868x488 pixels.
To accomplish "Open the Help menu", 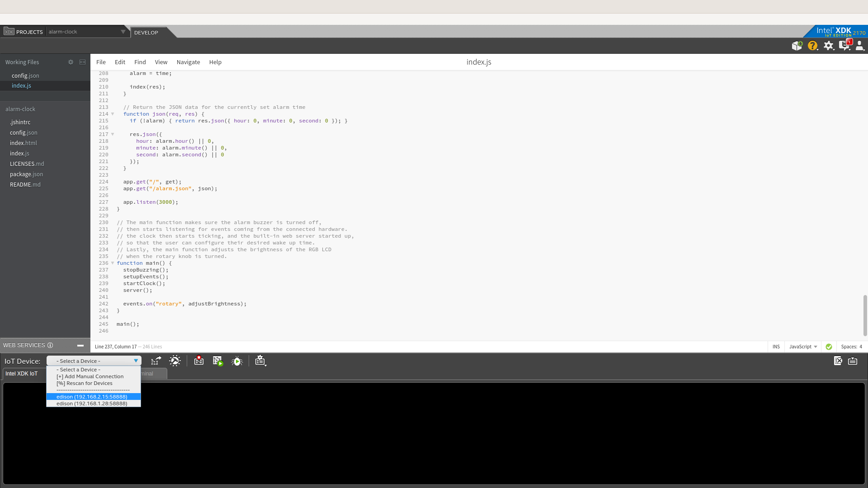I will [215, 62].
